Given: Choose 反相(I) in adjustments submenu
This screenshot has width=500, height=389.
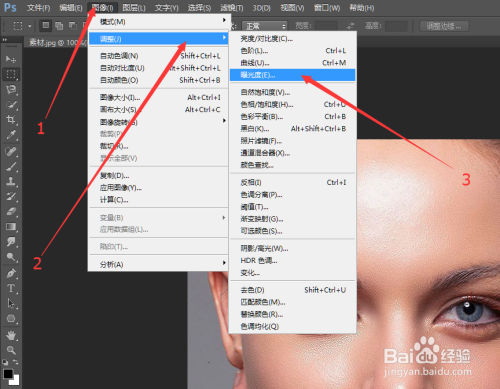Looking at the screenshot, I should 293,182.
